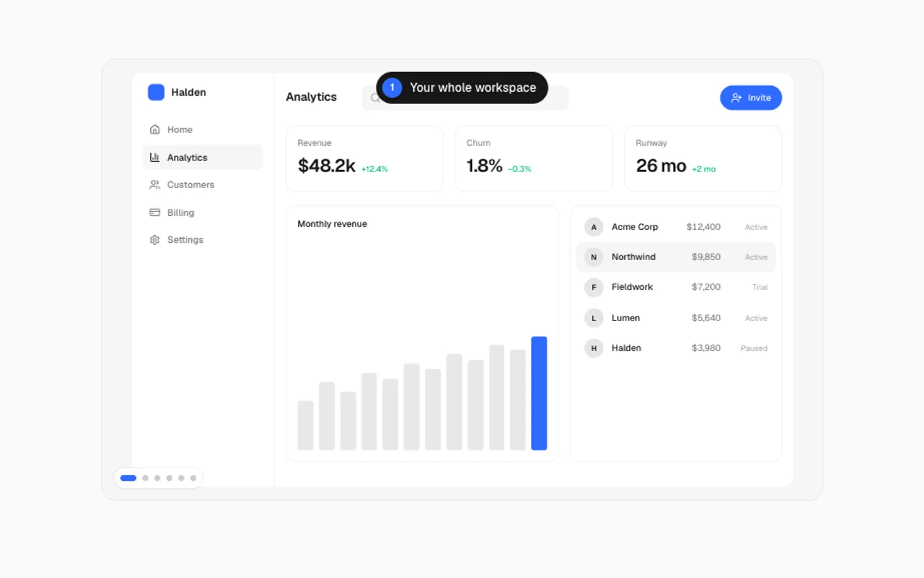Click the Lumen avatar letter L
924x578 pixels.
[x=594, y=318]
